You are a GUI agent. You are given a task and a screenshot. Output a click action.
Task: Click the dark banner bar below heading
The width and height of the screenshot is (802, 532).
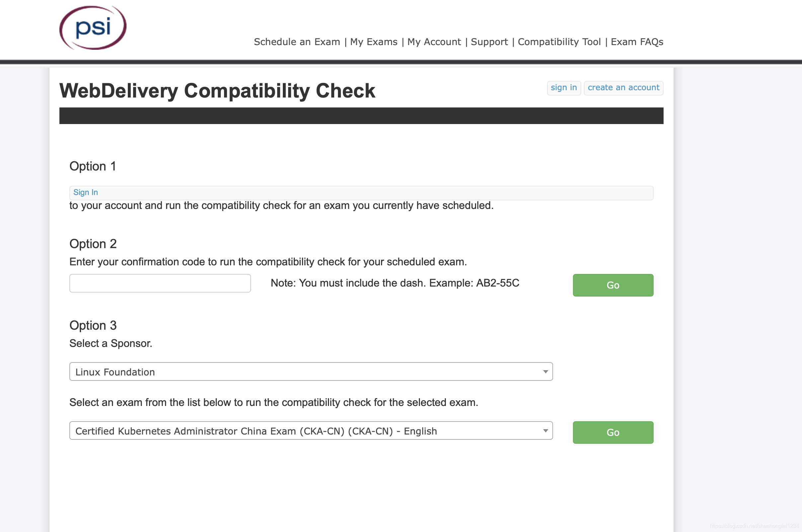361,116
